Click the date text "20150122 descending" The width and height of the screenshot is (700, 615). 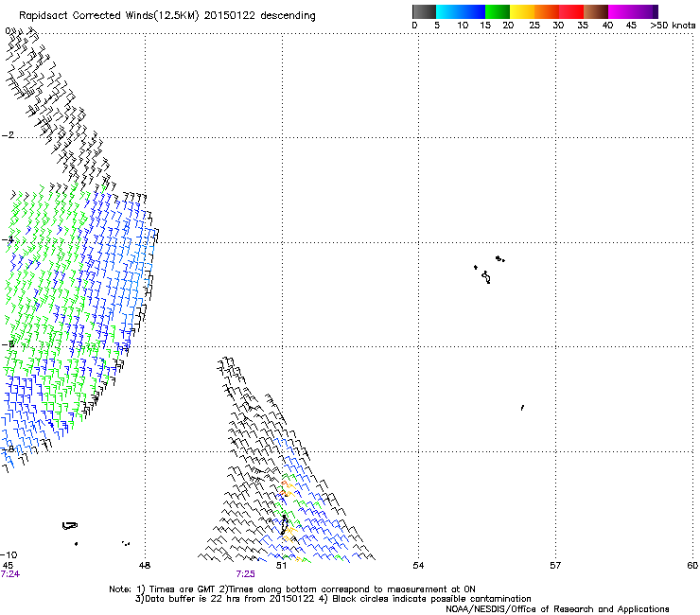(259, 16)
